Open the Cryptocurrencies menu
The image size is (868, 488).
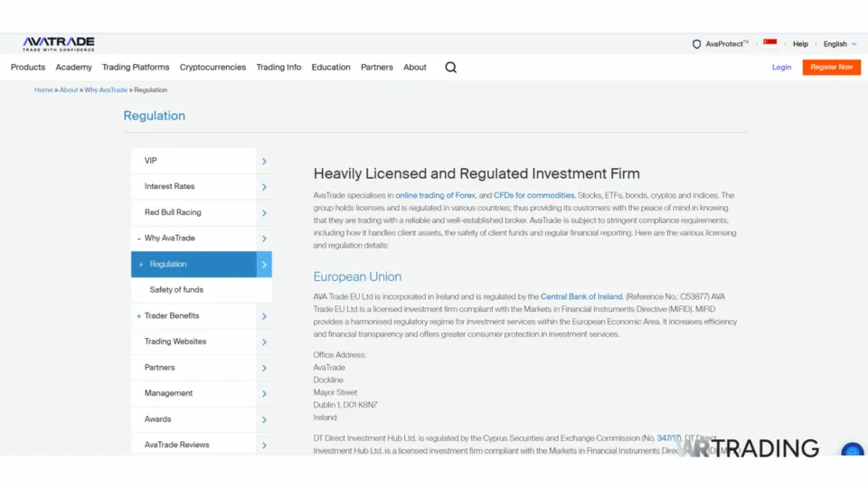click(212, 68)
